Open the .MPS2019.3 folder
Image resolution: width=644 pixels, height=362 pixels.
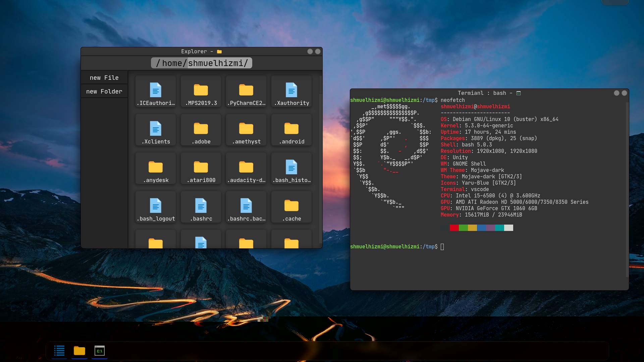(x=201, y=90)
